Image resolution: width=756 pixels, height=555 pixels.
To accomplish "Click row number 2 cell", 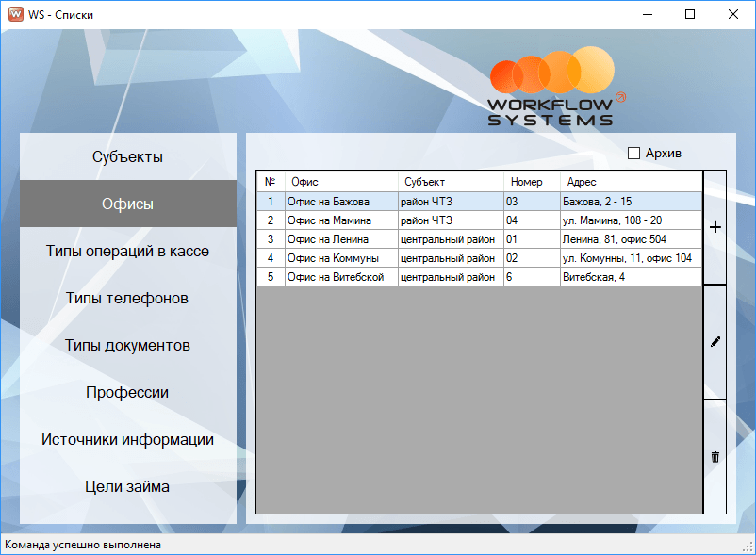I will click(x=271, y=220).
